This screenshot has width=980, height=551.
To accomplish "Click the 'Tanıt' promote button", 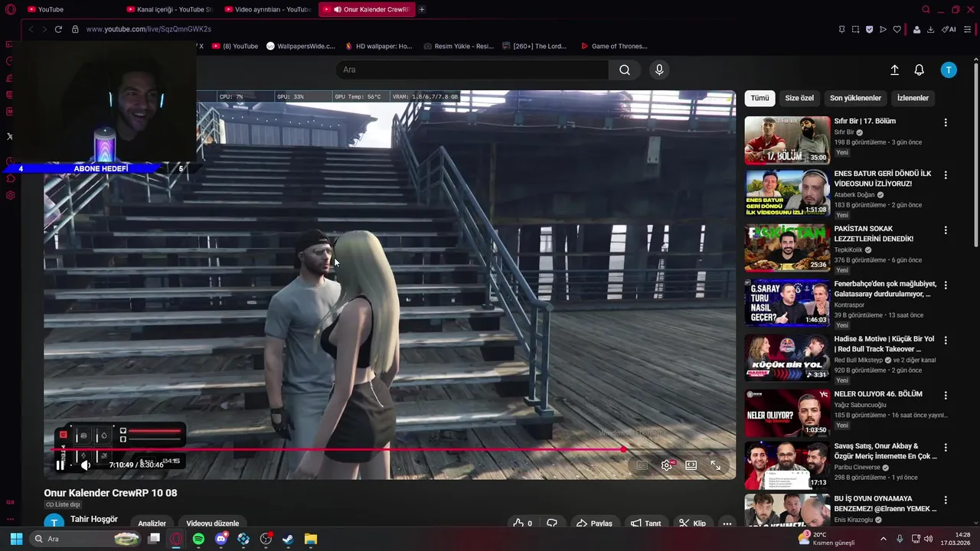I will click(x=645, y=523).
